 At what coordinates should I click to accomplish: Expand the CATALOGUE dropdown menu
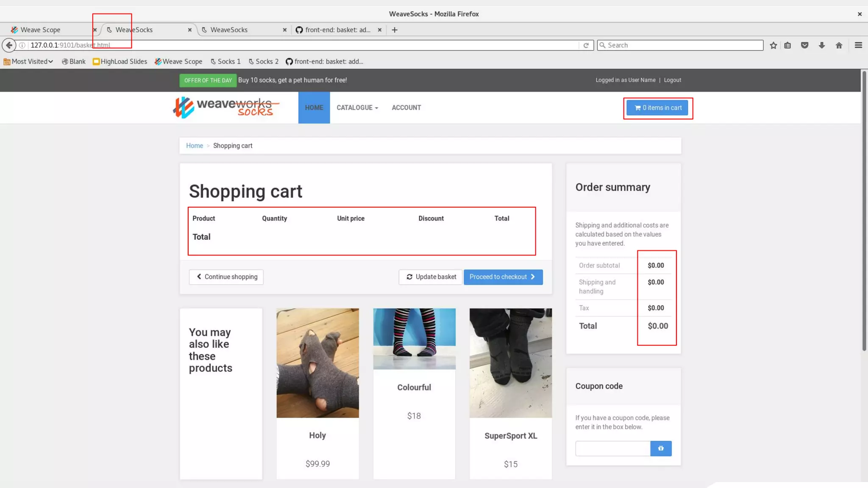[357, 108]
